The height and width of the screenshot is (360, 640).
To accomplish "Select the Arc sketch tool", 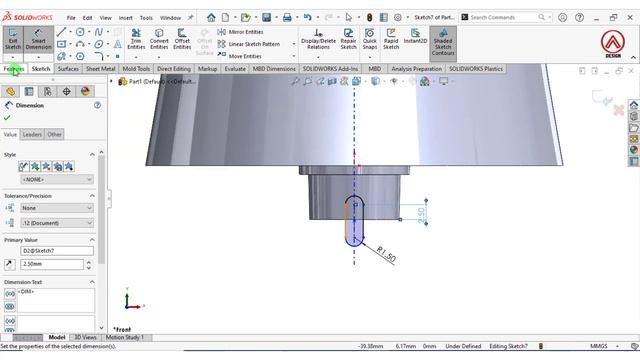I will point(80,44).
